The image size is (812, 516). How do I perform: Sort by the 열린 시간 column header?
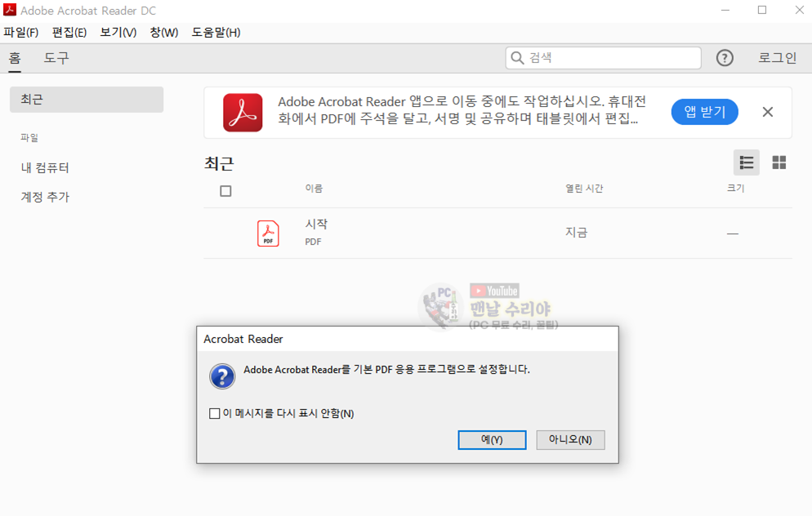[x=584, y=189]
